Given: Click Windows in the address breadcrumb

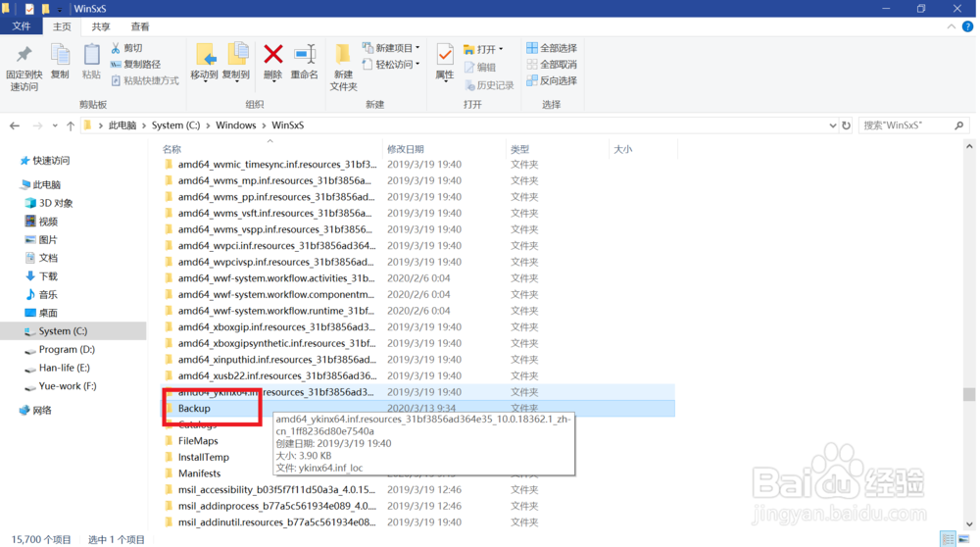Looking at the screenshot, I should pos(235,125).
